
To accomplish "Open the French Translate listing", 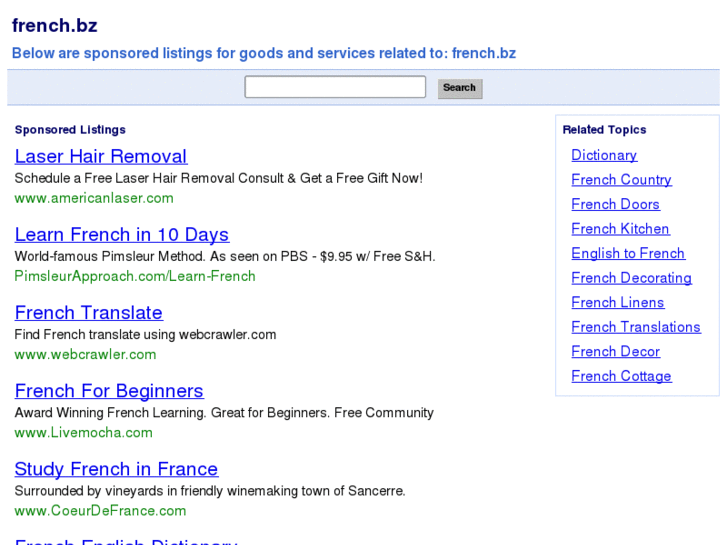I will (x=89, y=313).
